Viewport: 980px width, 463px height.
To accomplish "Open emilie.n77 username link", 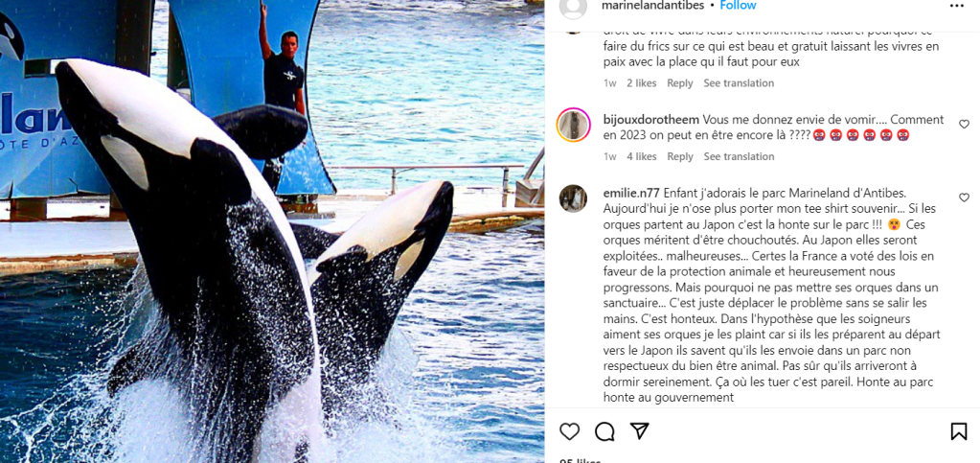I will (x=631, y=192).
